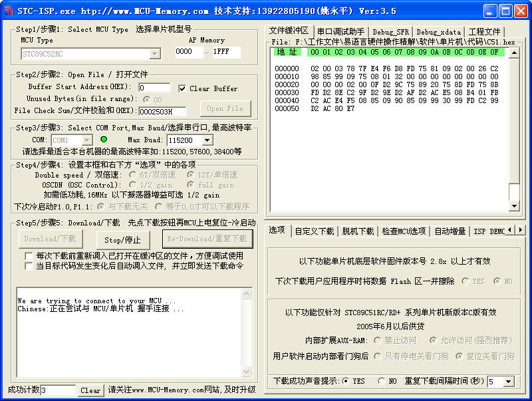Click the green COM port status indicator

click(x=103, y=140)
